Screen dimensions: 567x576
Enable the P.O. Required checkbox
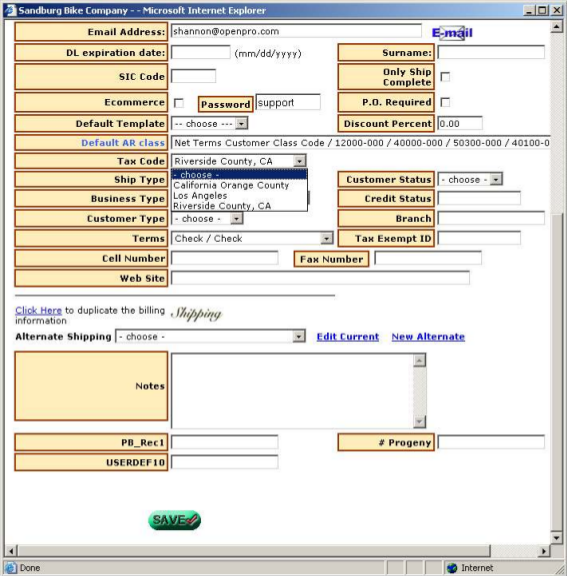coord(445,102)
